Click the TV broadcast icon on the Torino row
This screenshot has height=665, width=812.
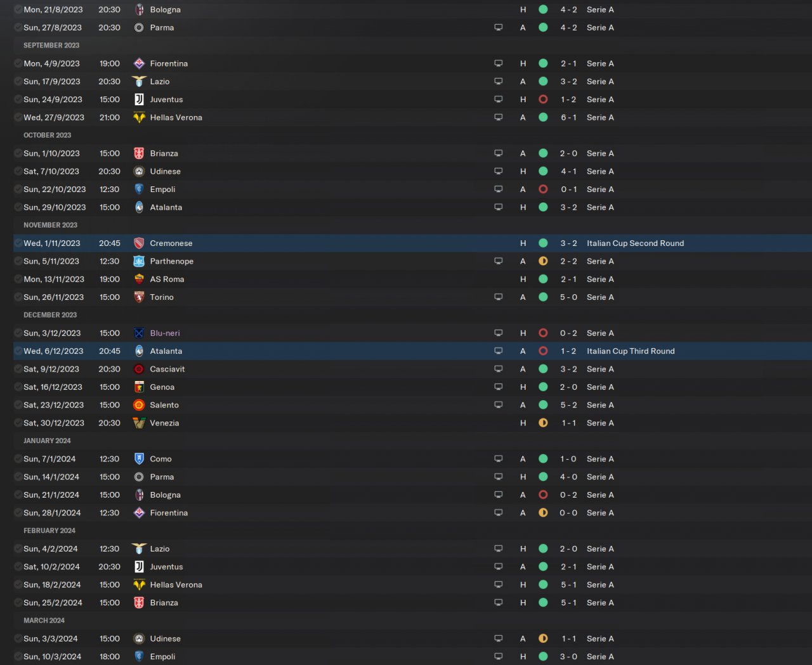(499, 297)
